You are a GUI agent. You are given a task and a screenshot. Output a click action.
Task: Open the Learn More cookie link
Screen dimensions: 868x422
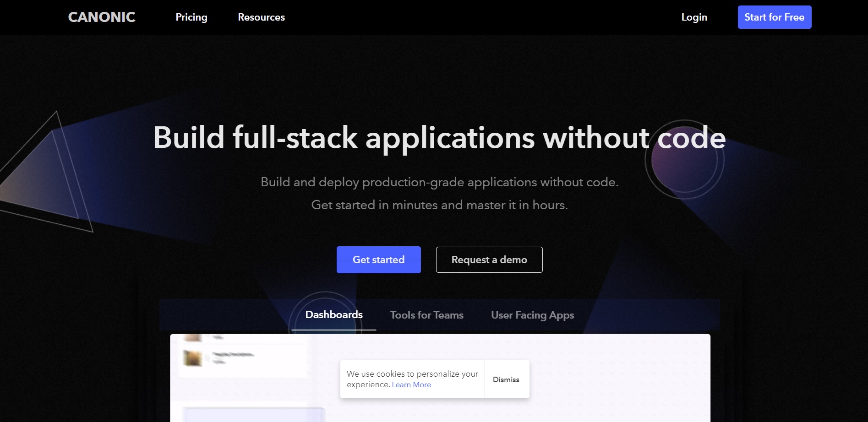411,385
